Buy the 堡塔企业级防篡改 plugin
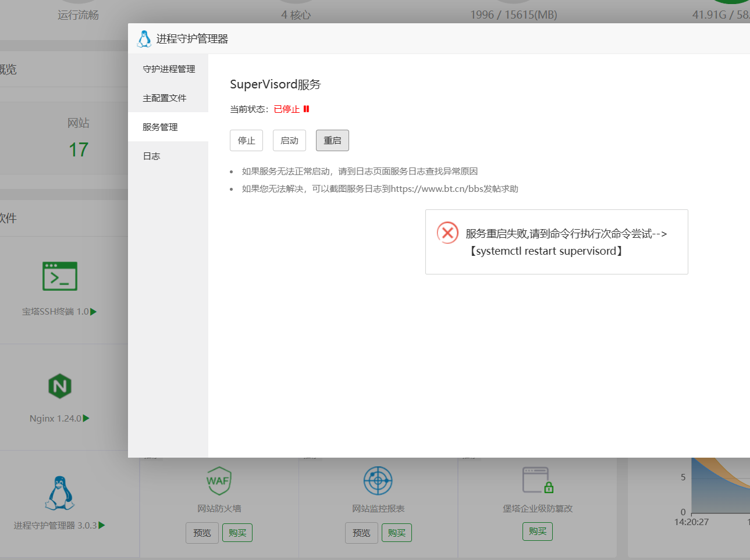This screenshot has width=750, height=560. 538,532
